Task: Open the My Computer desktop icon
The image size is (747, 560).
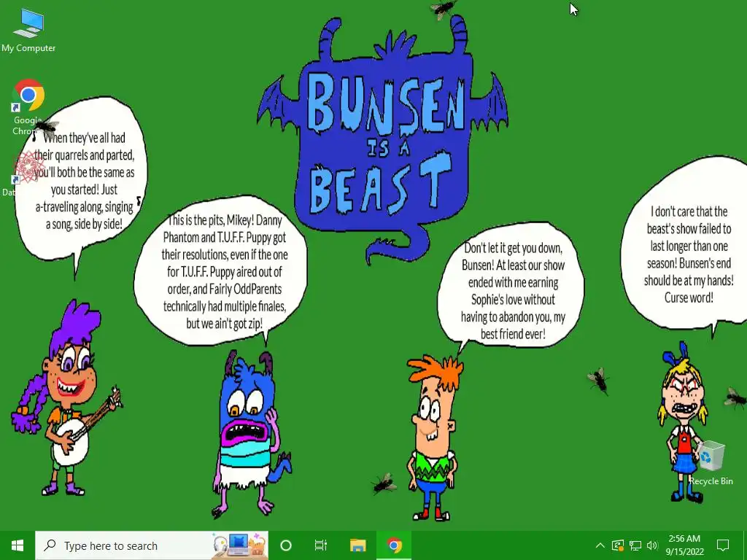Action: click(28, 29)
